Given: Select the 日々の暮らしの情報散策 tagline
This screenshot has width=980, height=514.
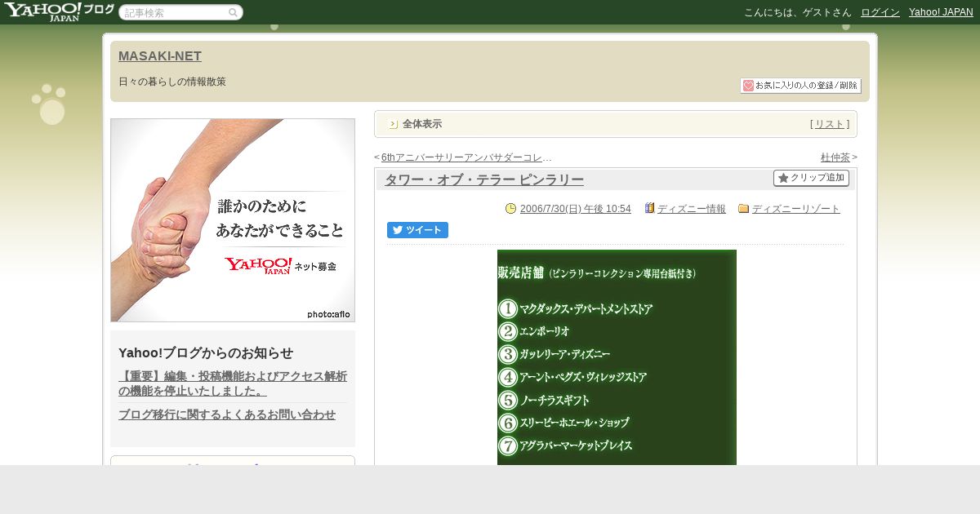Looking at the screenshot, I should pos(172,82).
